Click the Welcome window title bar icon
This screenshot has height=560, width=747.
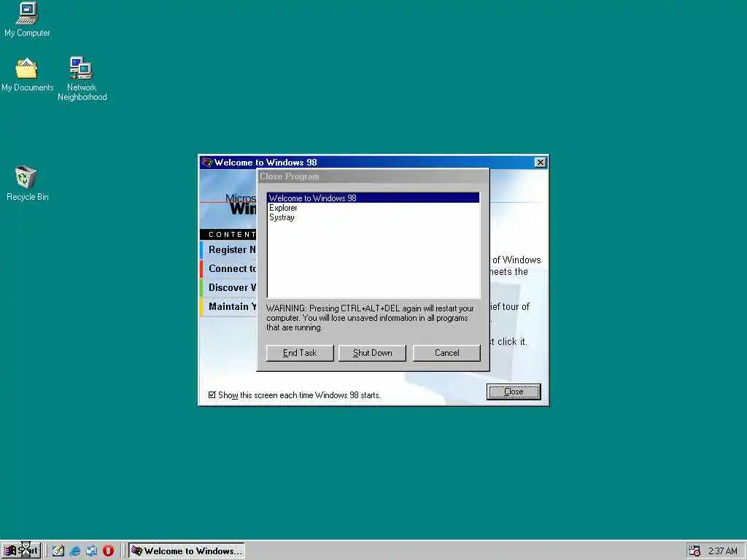point(206,163)
